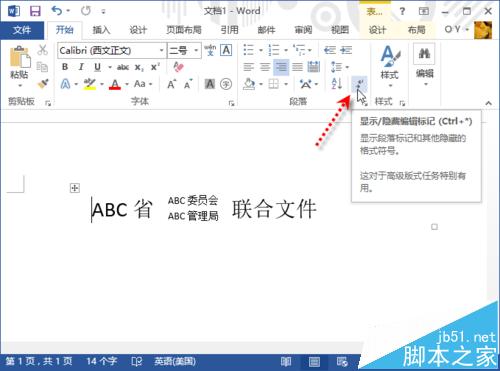Image resolution: width=500 pixels, height=371 pixels.
Task: Click the Bullets list icon
Action: 249,50
